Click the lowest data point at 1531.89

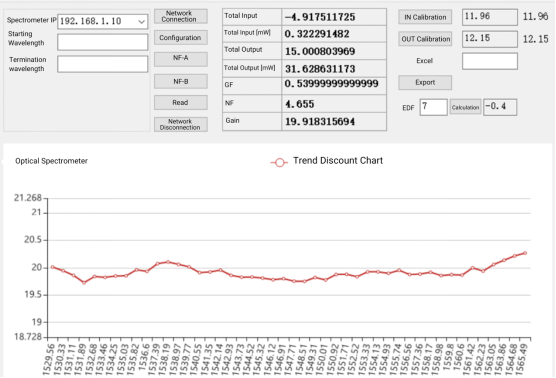84,283
